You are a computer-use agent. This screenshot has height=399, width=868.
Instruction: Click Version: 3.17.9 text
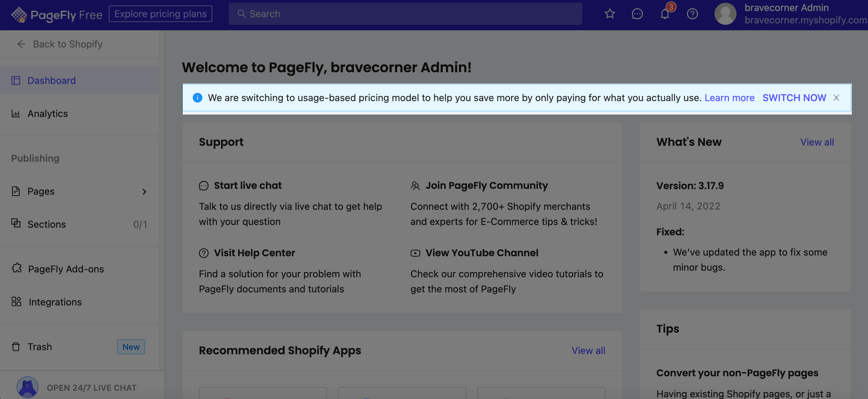[690, 186]
